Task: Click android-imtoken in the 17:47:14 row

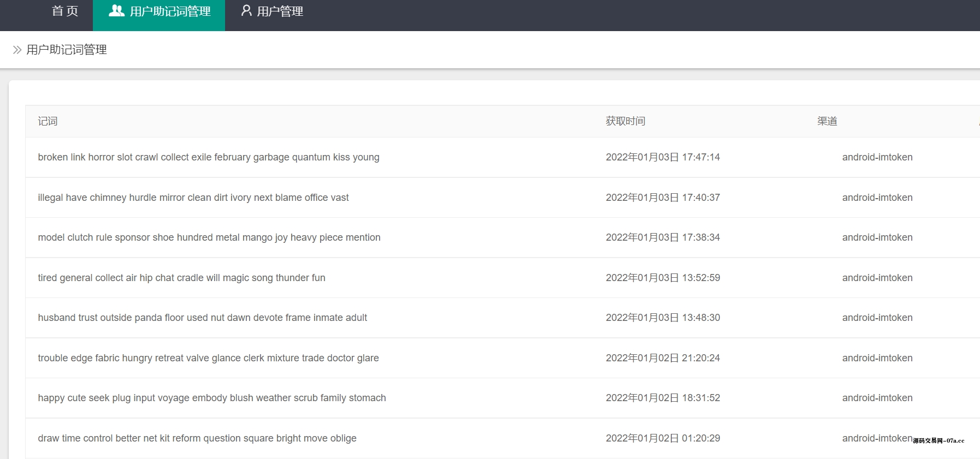Action: coord(877,157)
